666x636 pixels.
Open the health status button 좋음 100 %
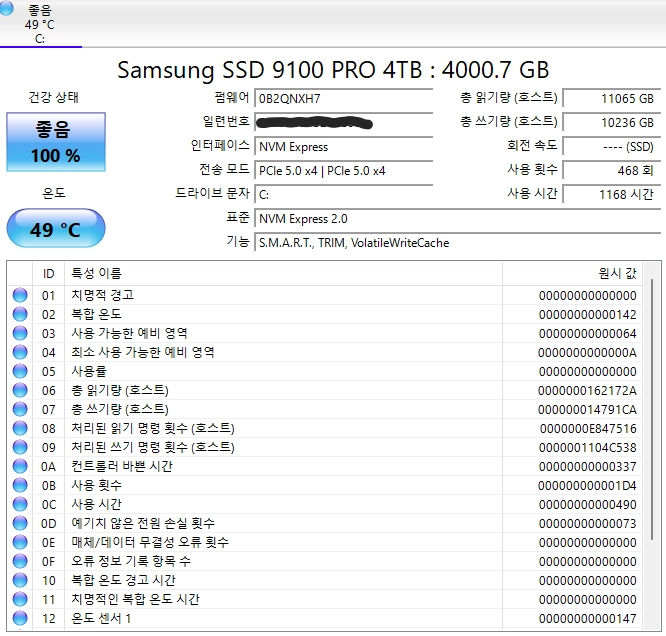pyautogui.click(x=56, y=142)
